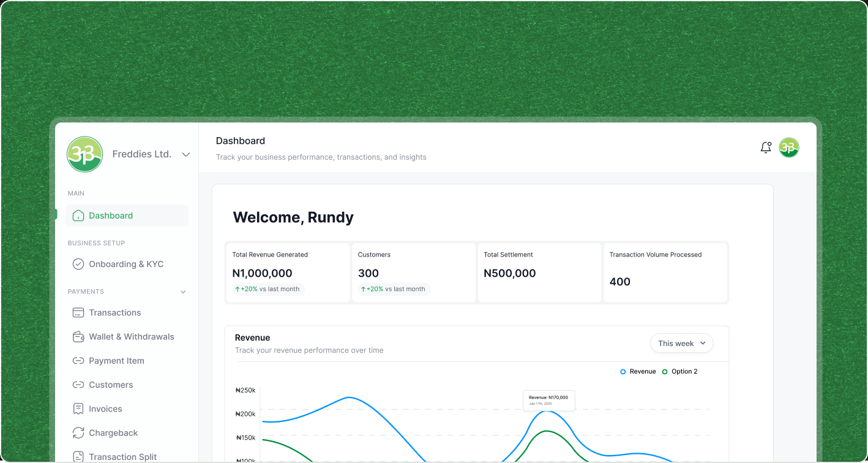Viewport: 868px width, 463px height.
Task: Open the This week dropdown
Action: (x=681, y=343)
